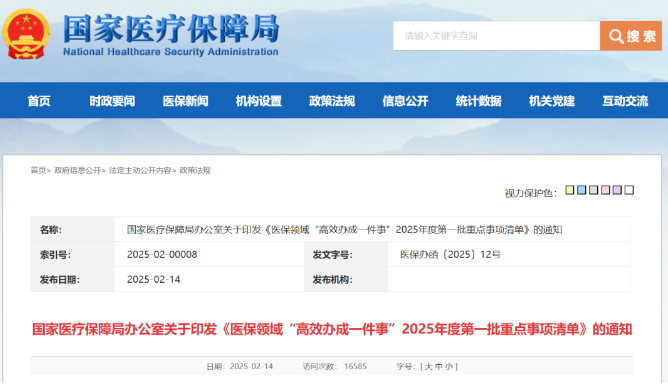Select the pink eye-protection color
668x385 pixels.
(605, 190)
